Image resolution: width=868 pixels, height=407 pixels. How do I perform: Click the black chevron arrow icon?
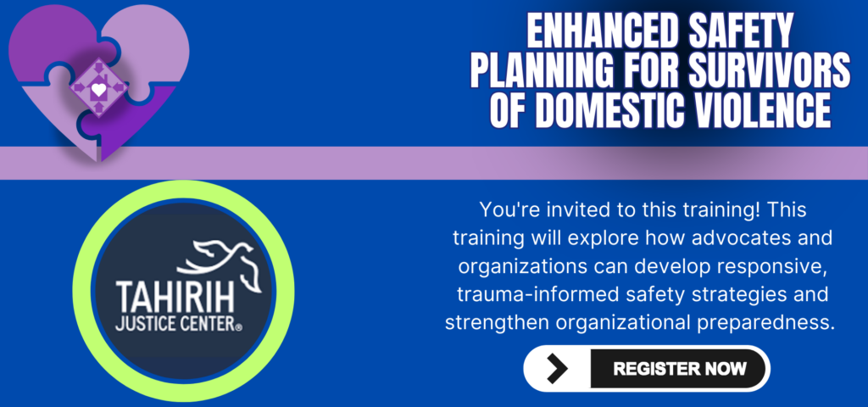click(x=557, y=368)
